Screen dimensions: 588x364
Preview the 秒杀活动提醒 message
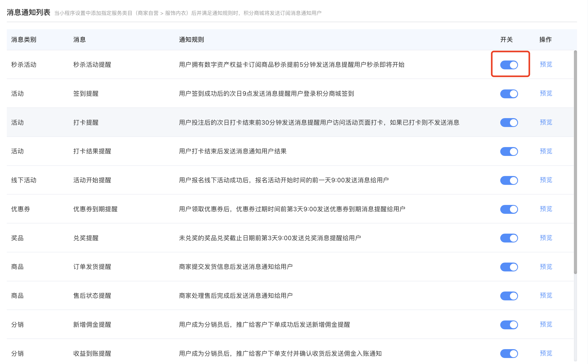(546, 64)
